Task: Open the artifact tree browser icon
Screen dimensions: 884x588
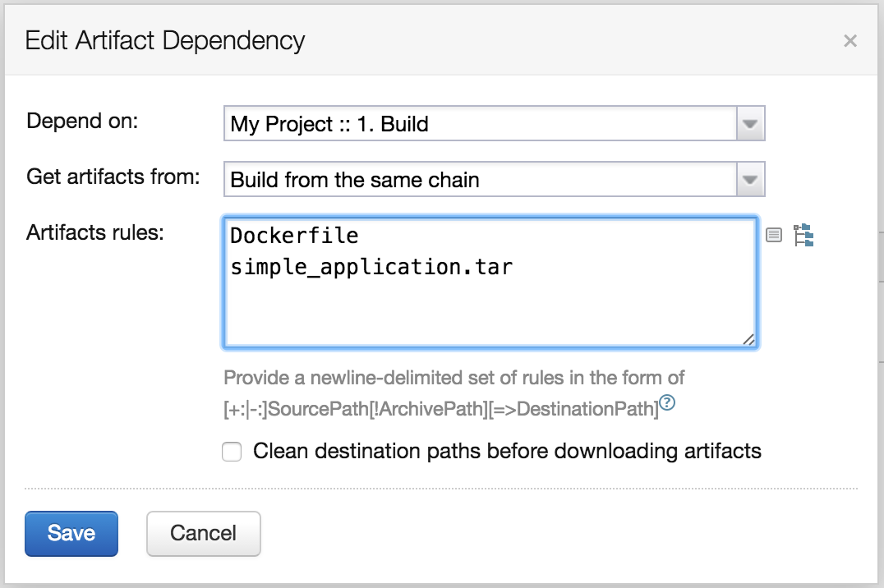Action: tap(803, 235)
